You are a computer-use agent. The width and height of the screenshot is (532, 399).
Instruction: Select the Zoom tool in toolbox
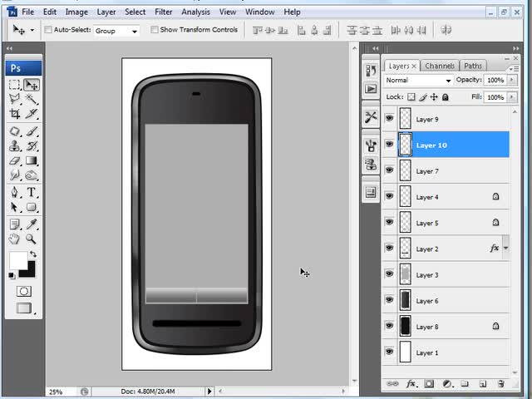pos(31,239)
